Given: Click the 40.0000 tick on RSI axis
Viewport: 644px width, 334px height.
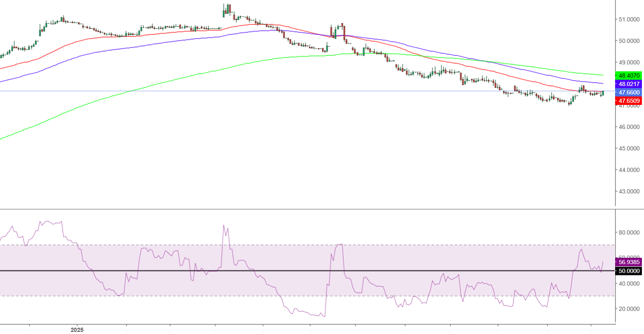Looking at the screenshot, I should tap(628, 284).
